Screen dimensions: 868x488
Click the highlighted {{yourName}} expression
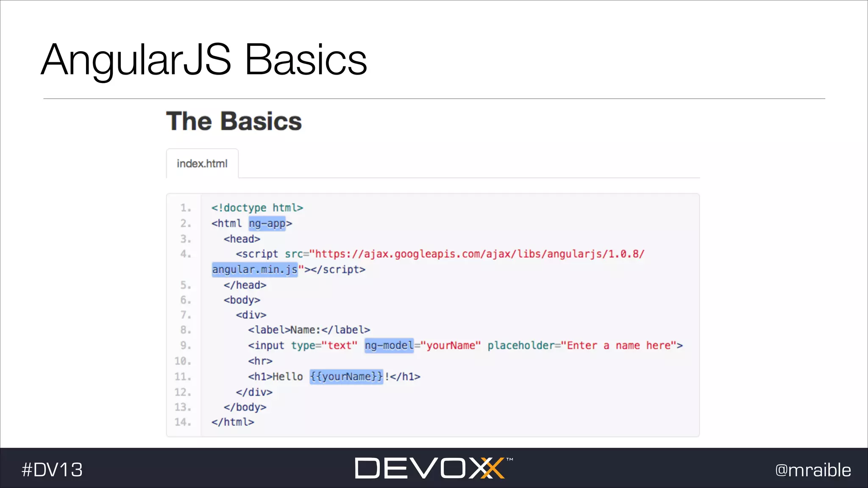click(x=346, y=377)
